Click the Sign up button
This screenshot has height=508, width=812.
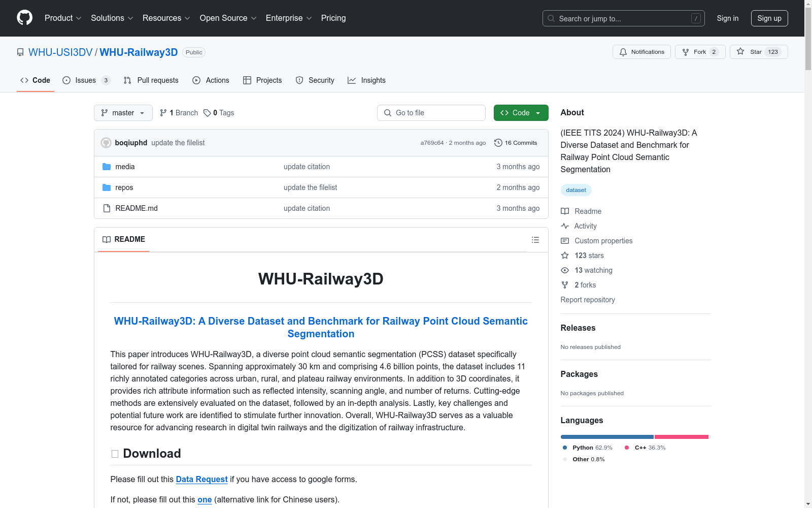pos(769,18)
